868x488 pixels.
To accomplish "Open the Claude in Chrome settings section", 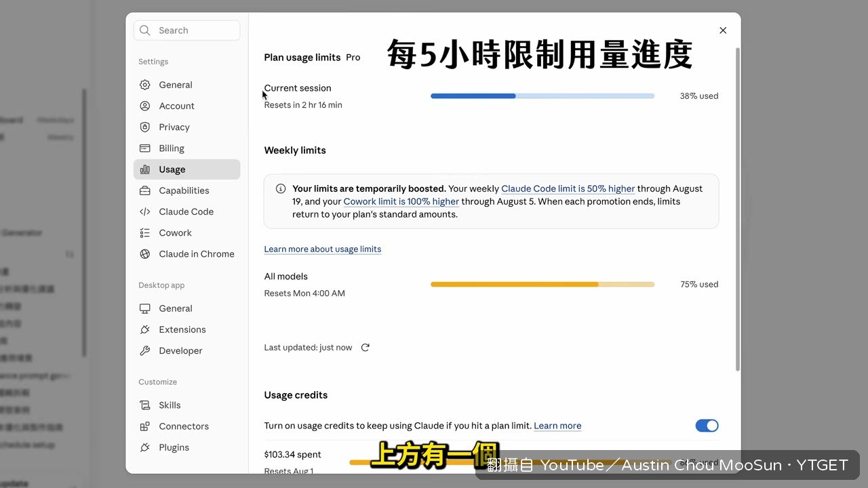I will 186,254.
